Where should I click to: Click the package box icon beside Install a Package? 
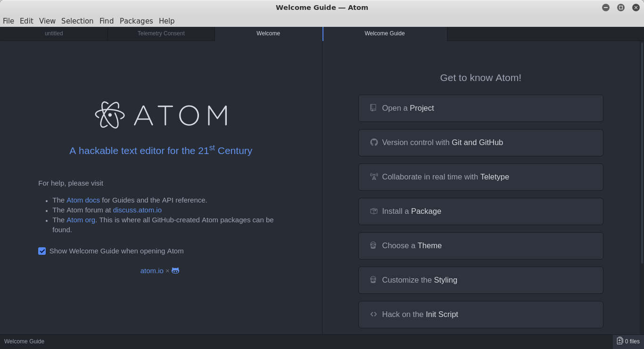[x=374, y=211]
